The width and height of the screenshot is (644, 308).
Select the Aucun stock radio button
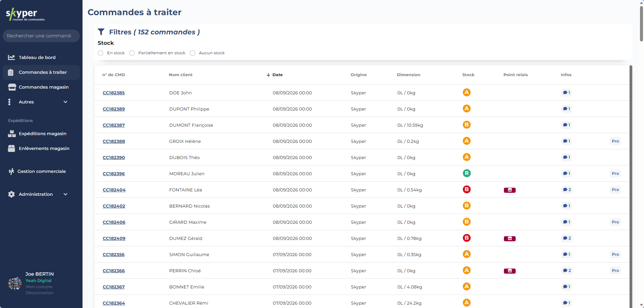[x=192, y=53]
